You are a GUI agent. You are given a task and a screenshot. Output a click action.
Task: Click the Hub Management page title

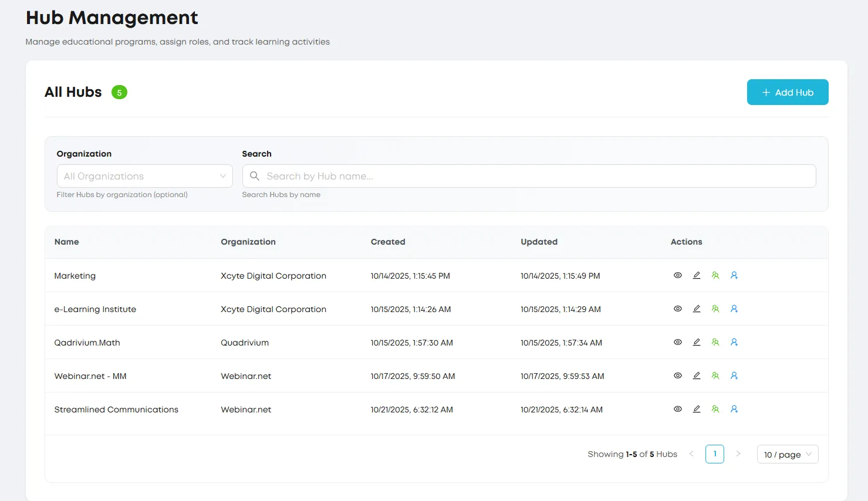tap(112, 18)
